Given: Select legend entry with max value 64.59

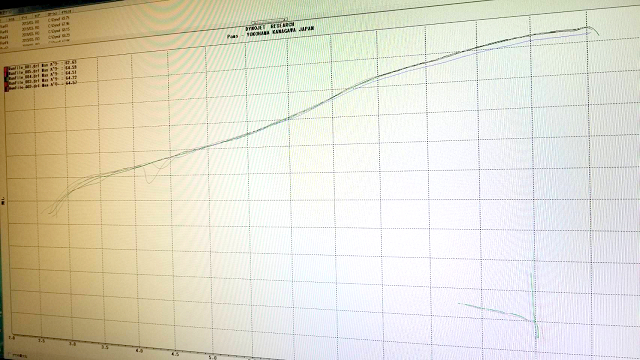Looking at the screenshot, I should point(42,70).
